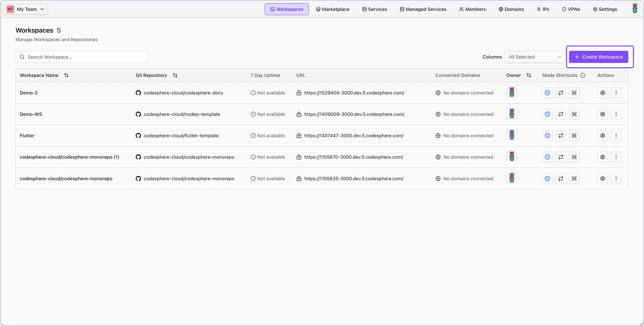The height and width of the screenshot is (326, 644).
Task: Focus the Search Workspace input field
Action: tap(85, 57)
